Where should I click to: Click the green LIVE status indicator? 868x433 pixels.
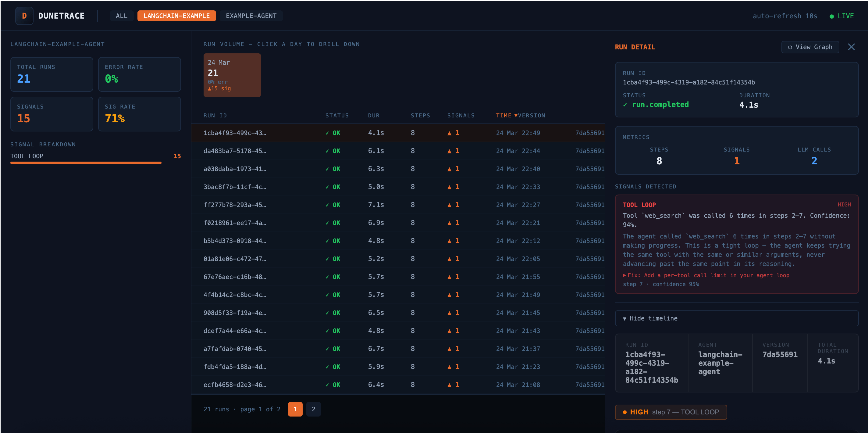(x=841, y=16)
